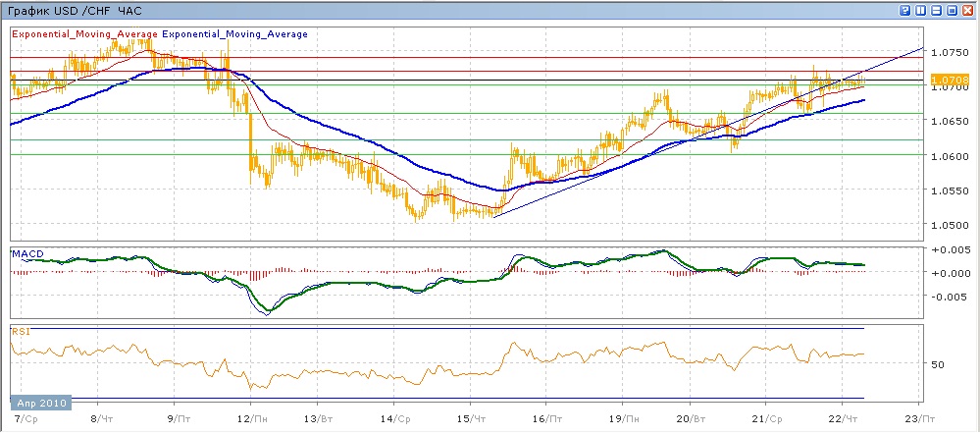Click the blue Exponential_Moving_Average legend label
Viewport: 980px width, 435px height.
tap(234, 34)
